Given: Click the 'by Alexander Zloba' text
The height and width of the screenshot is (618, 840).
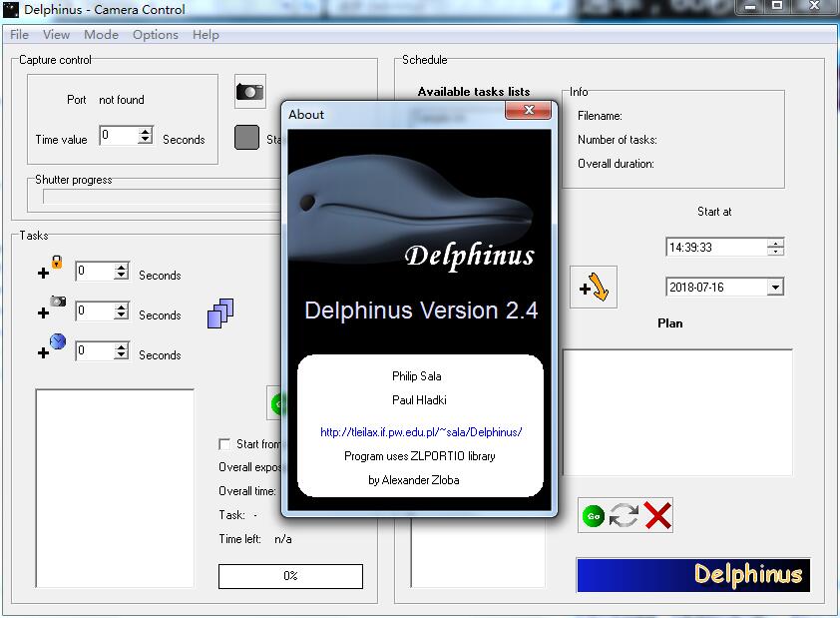Looking at the screenshot, I should 414,480.
